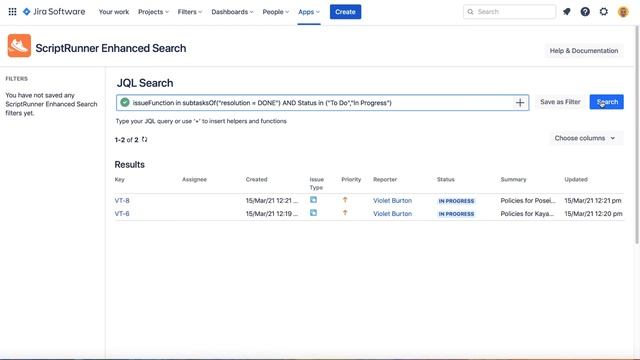Image resolution: width=640 pixels, height=360 pixels.
Task: Open the user profile avatar
Action: [x=623, y=12]
